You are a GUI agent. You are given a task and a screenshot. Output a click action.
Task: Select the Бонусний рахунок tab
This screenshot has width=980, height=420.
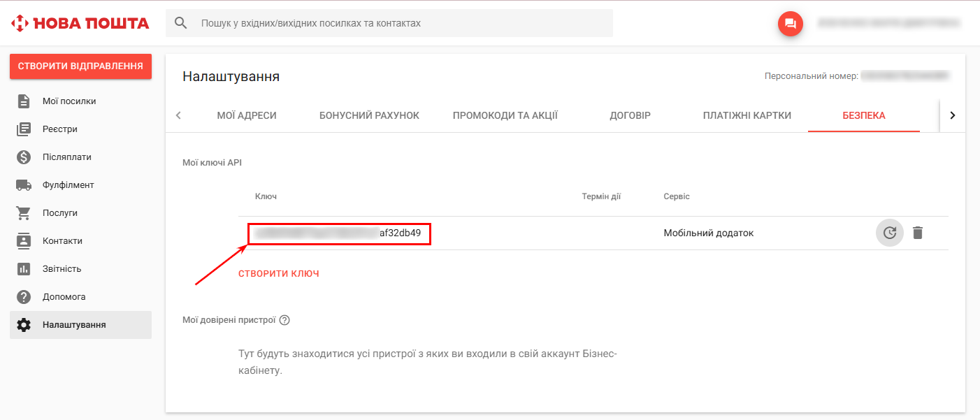click(369, 115)
